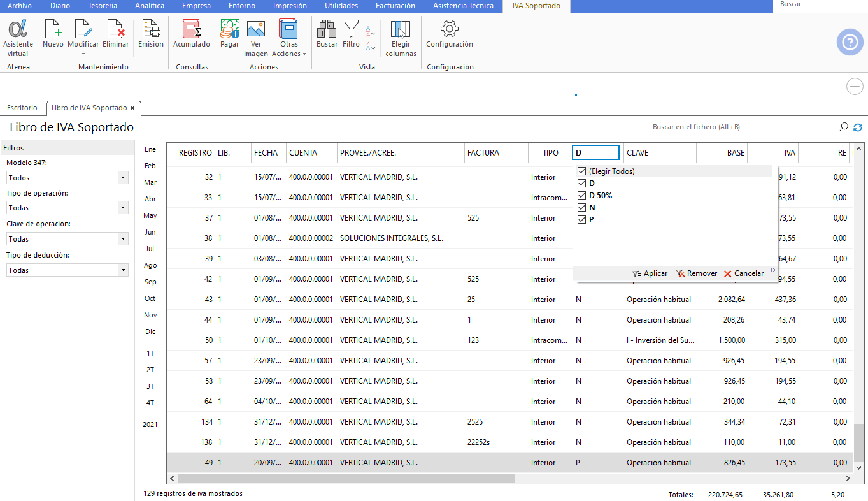Filter by month Sep

point(150,282)
